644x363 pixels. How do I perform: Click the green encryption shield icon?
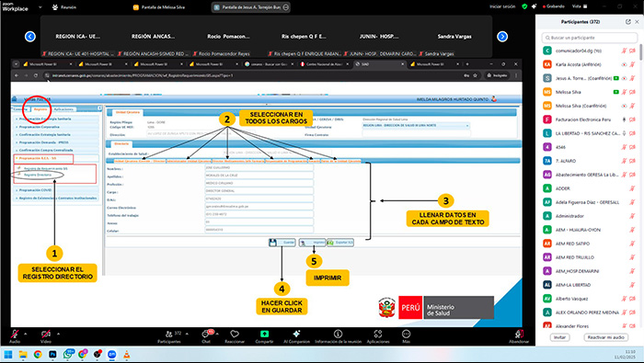click(x=524, y=6)
